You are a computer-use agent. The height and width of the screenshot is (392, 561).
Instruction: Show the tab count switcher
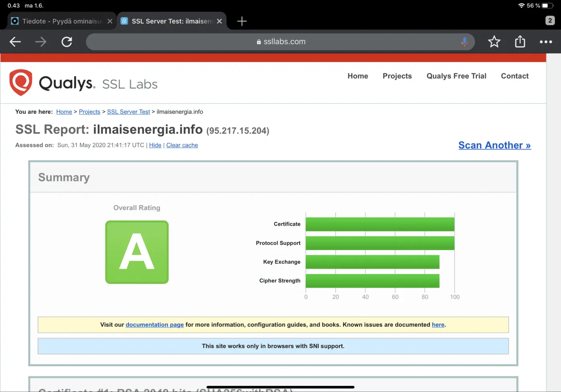click(x=550, y=20)
